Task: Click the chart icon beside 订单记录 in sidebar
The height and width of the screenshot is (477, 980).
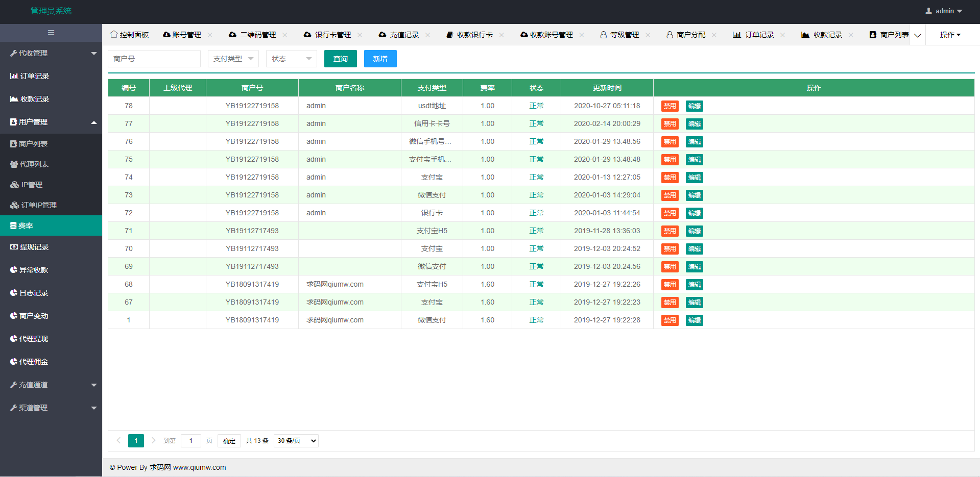Action: [x=14, y=76]
